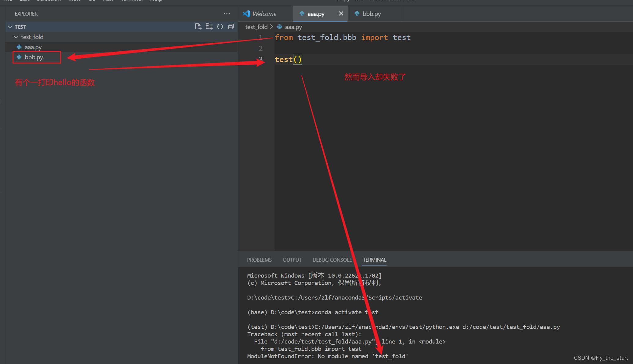
Task: Click test_fold in the breadcrumb path
Action: point(256,27)
